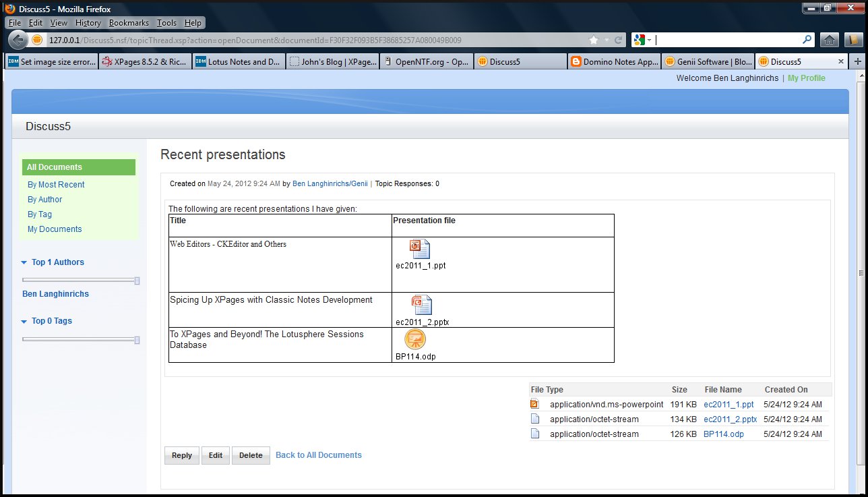Open the search engine dropdown
This screenshot has width=868, height=497.
pyautogui.click(x=643, y=40)
